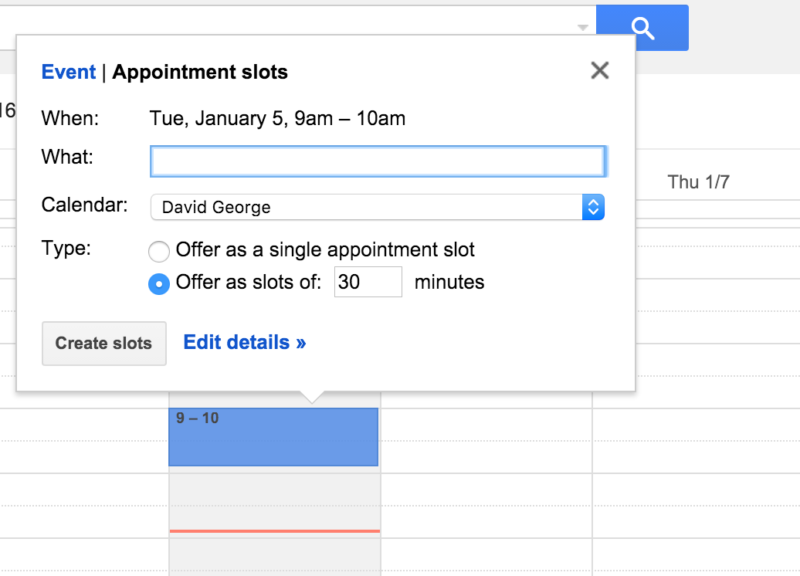
Task: Close the appointment slots popup
Action: [x=600, y=70]
